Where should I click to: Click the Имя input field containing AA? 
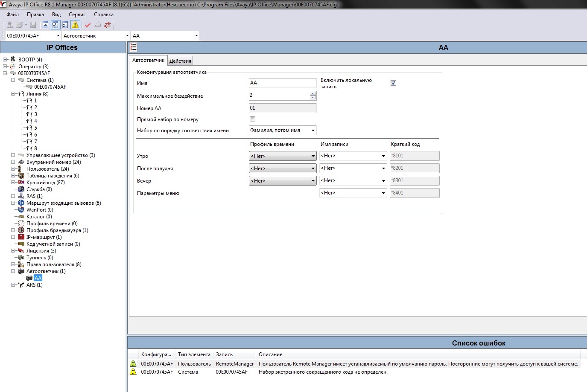[283, 83]
